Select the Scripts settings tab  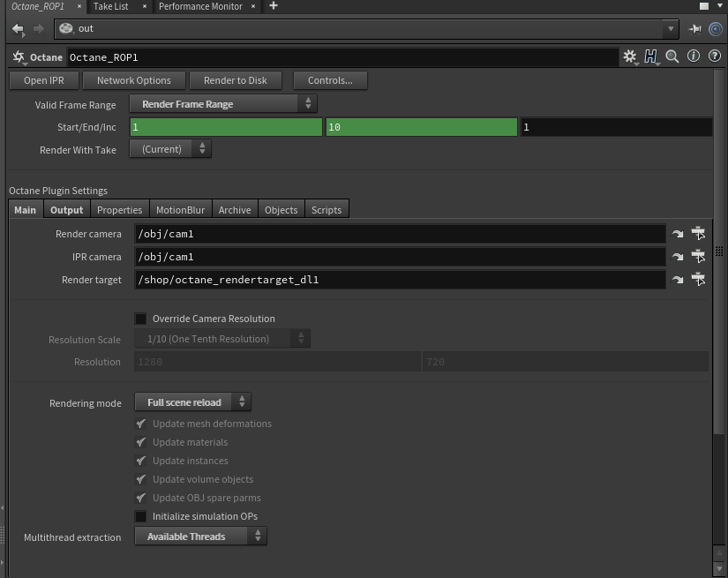coord(326,210)
